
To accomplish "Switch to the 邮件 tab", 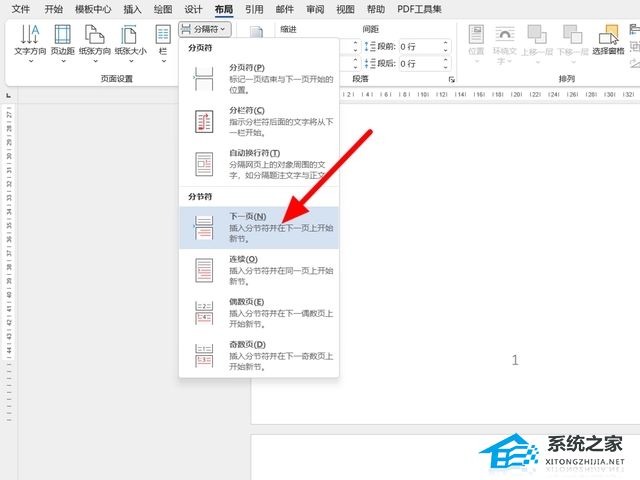I will (284, 9).
